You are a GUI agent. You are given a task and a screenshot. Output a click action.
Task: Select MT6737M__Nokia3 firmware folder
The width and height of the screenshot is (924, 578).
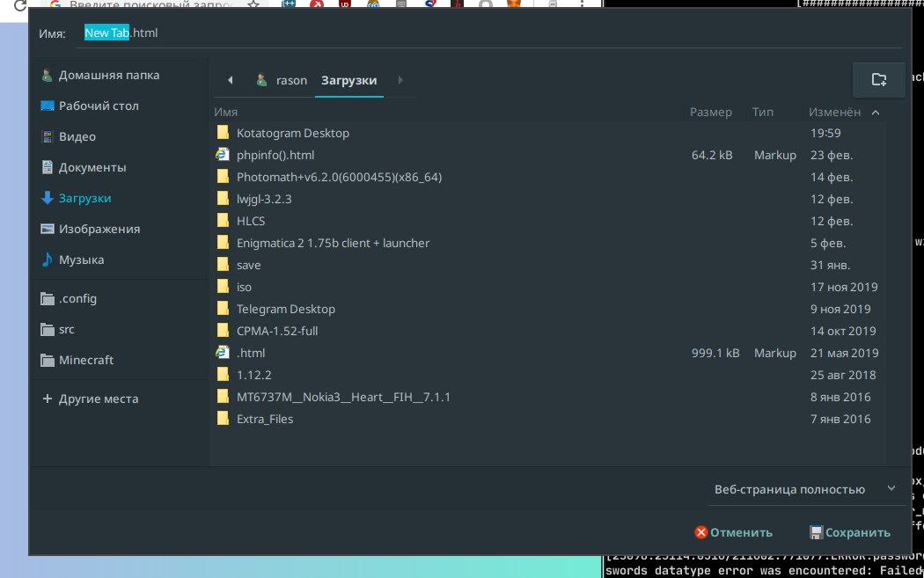(548, 397)
